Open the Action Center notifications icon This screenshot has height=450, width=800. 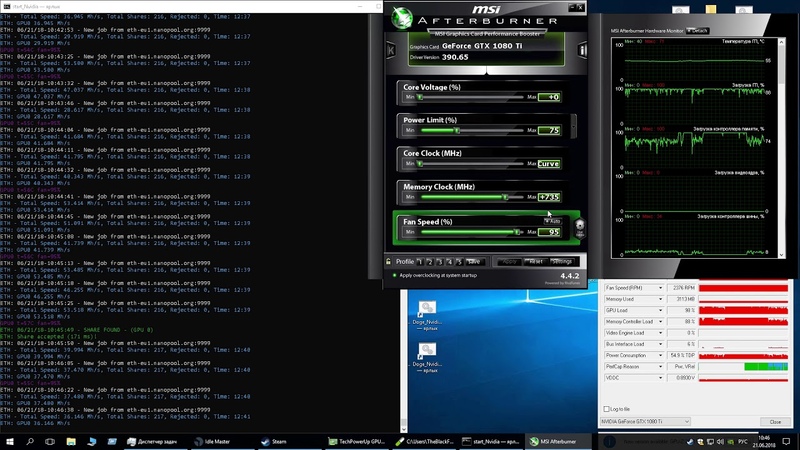click(x=786, y=441)
